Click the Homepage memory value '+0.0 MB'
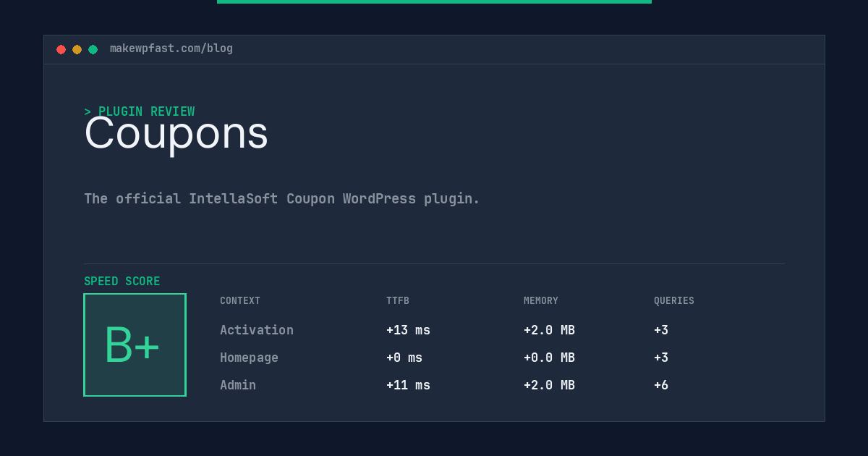This screenshot has width=868, height=456. pos(549,358)
